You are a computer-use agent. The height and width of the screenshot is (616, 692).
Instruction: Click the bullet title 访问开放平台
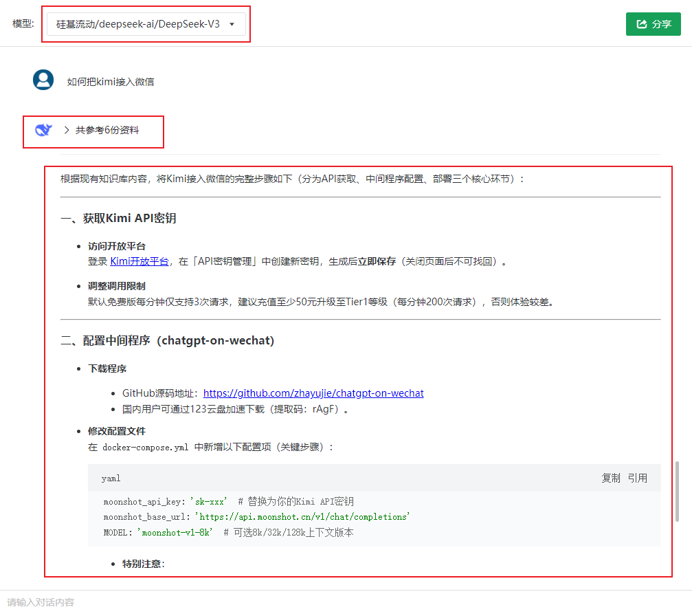coord(117,246)
